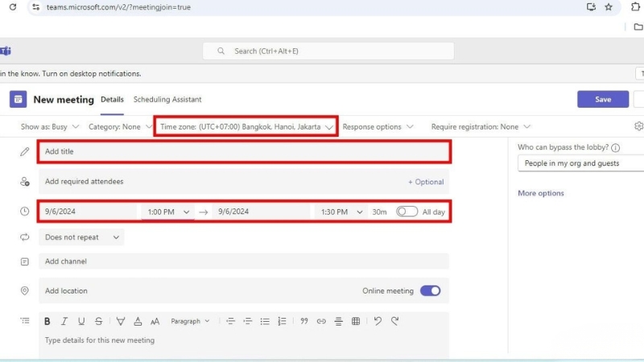Switch to Scheduling Assistant tab
The height and width of the screenshot is (362, 644).
pos(167,100)
